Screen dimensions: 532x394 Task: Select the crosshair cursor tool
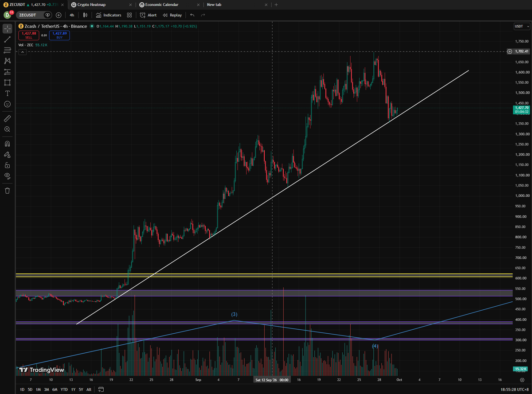(x=7, y=29)
